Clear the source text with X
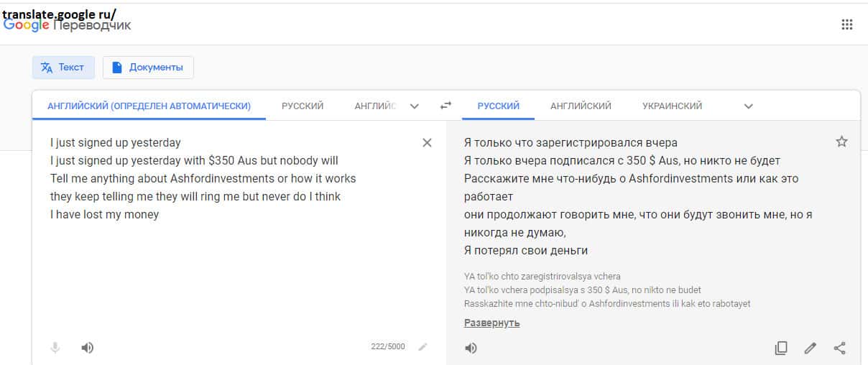Image resolution: width=868 pixels, height=365 pixels. point(427,142)
